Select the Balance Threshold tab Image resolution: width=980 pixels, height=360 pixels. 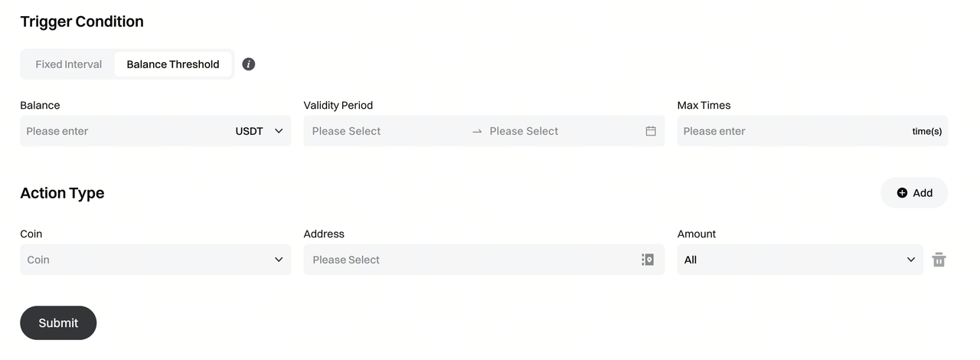[173, 64]
